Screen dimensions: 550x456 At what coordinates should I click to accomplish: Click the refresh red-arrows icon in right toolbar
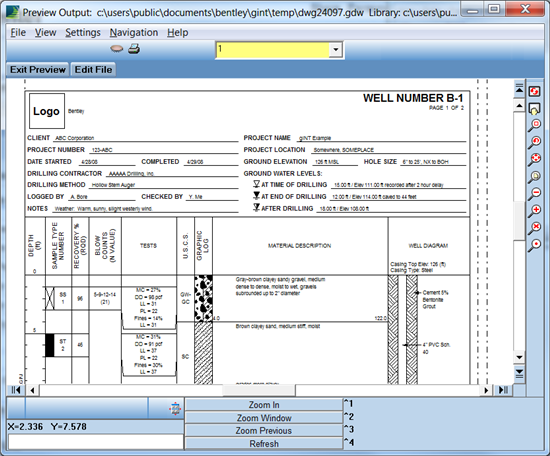534,92
